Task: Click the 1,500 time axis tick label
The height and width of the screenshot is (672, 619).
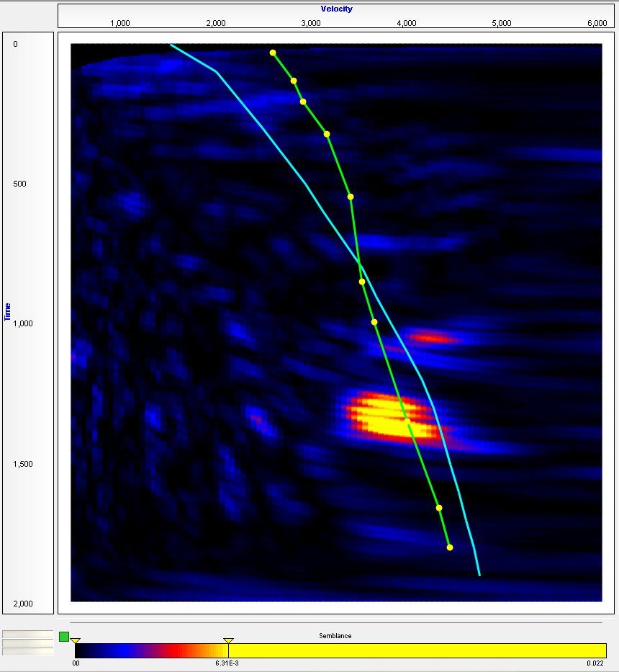Action: pyautogui.click(x=23, y=464)
